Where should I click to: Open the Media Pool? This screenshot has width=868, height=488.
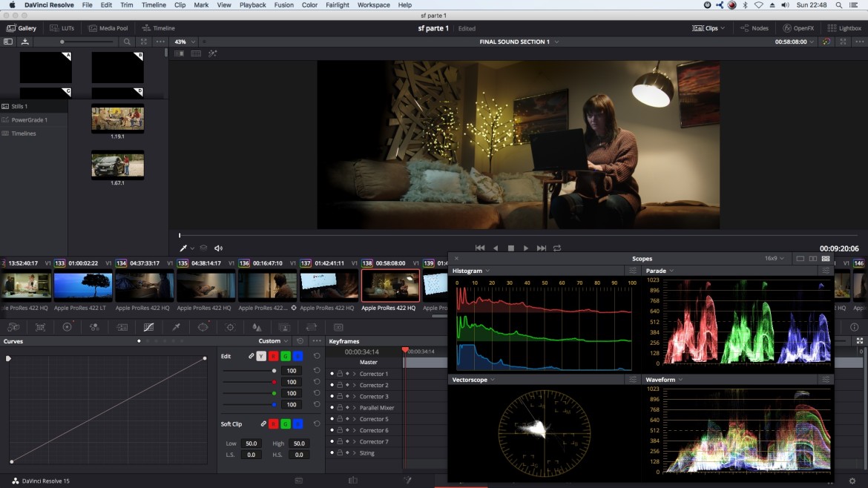coord(108,28)
